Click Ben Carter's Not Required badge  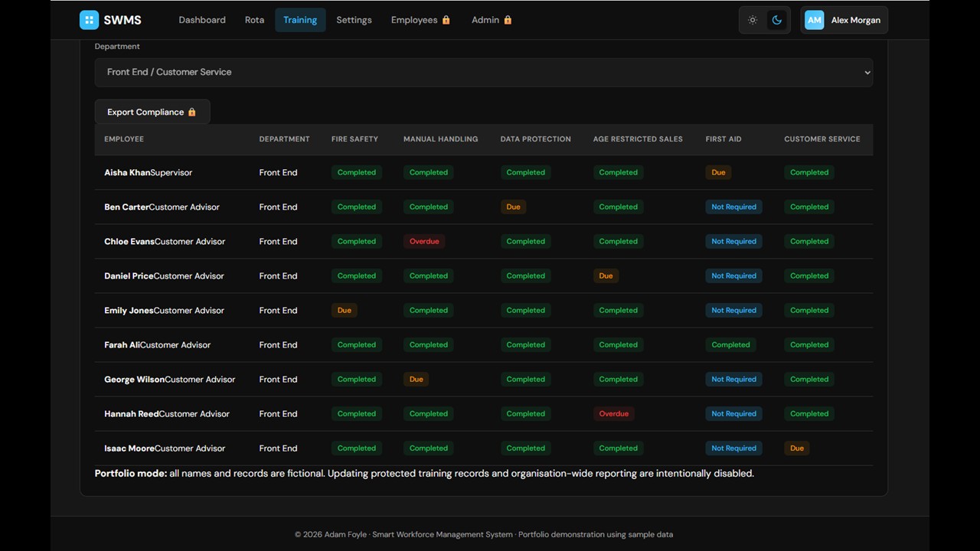point(733,207)
